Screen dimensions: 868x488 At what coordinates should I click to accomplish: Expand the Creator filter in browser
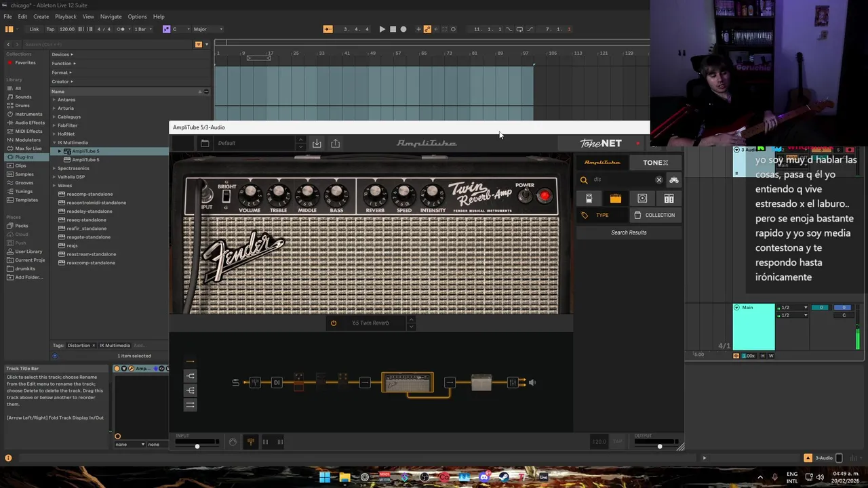pos(62,81)
